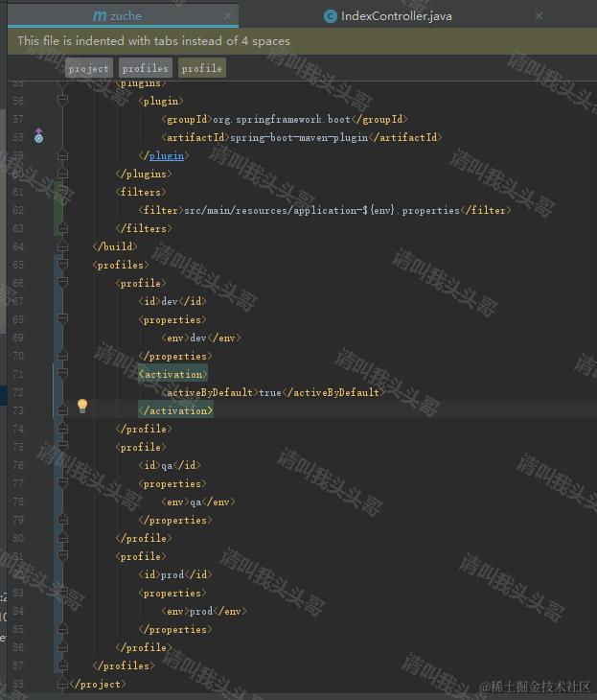Click the <id>dev</id> line
The image size is (597, 700).
172,301
